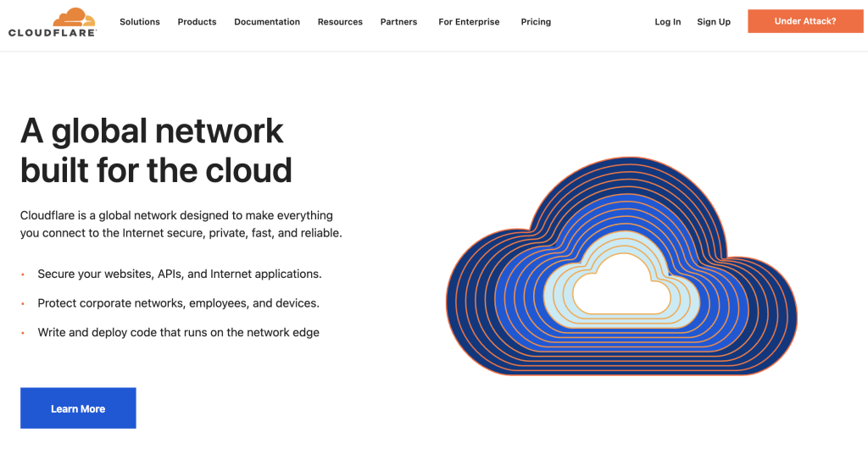This screenshot has width=868, height=460.
Task: Click the Sign Up link
Action: click(714, 21)
